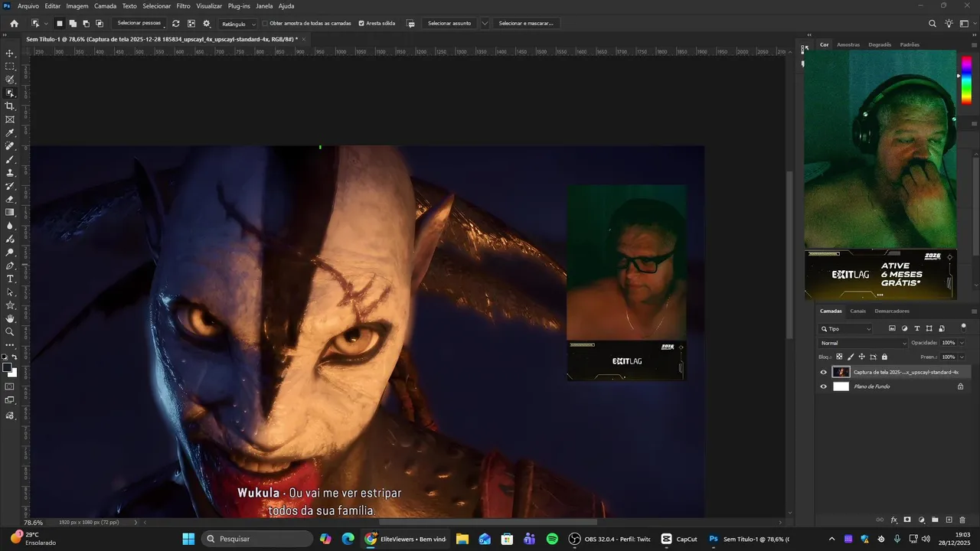Hide the 'Captura de tela' layer

coord(824,373)
